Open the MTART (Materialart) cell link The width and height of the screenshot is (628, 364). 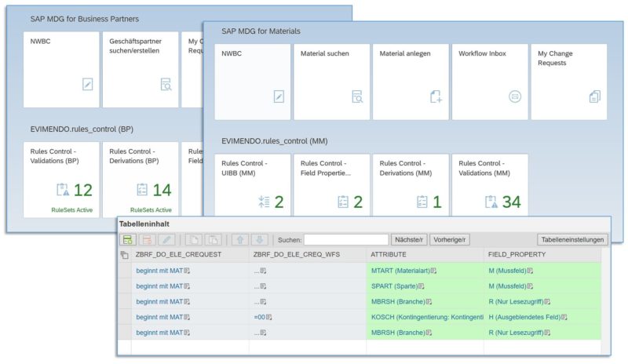coord(400,271)
